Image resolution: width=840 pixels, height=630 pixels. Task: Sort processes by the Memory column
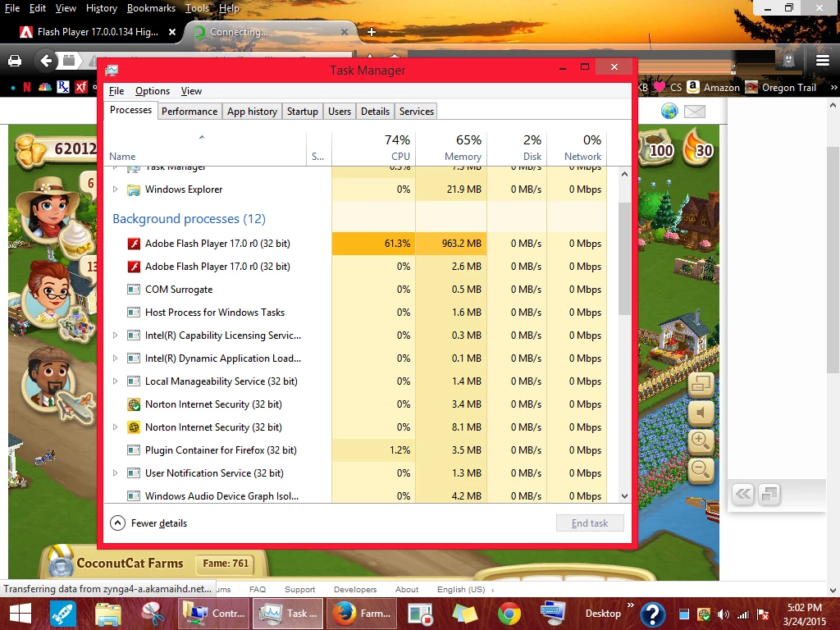451,148
